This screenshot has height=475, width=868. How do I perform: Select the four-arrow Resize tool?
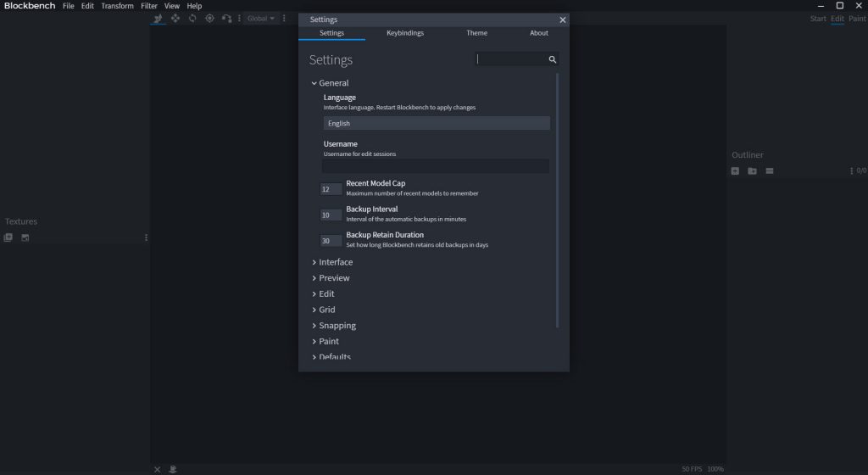[x=175, y=19]
